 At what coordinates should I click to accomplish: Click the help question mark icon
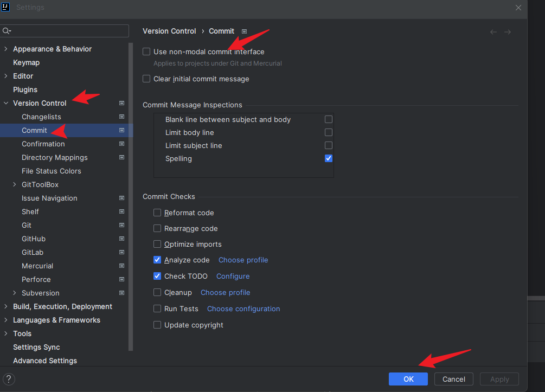9,379
